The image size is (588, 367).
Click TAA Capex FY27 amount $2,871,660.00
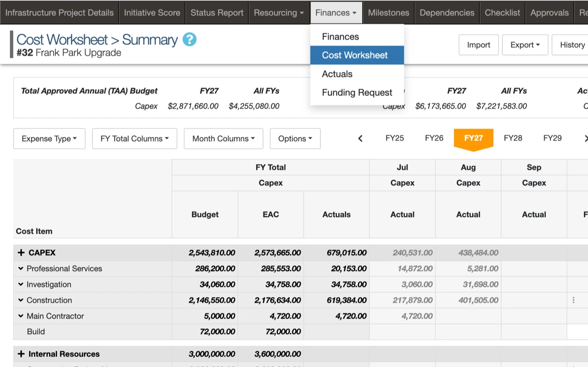[193, 106]
